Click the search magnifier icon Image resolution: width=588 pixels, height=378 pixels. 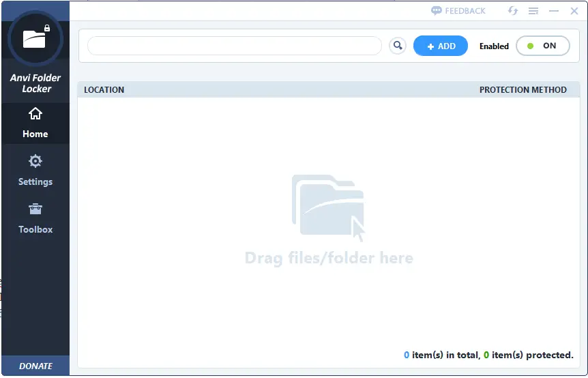[x=398, y=46]
